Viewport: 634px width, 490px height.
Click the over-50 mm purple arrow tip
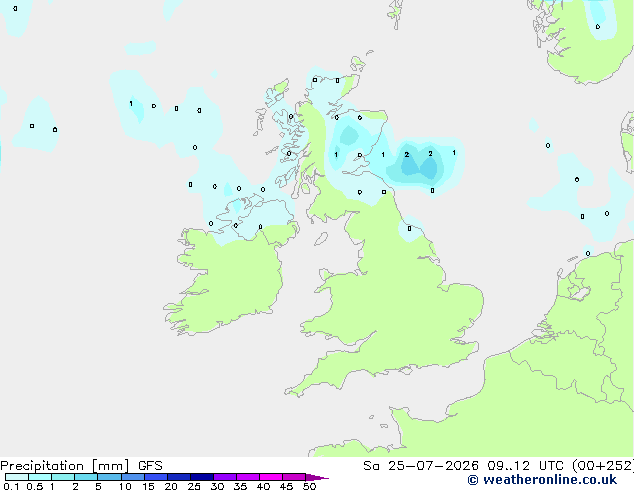coord(317,477)
